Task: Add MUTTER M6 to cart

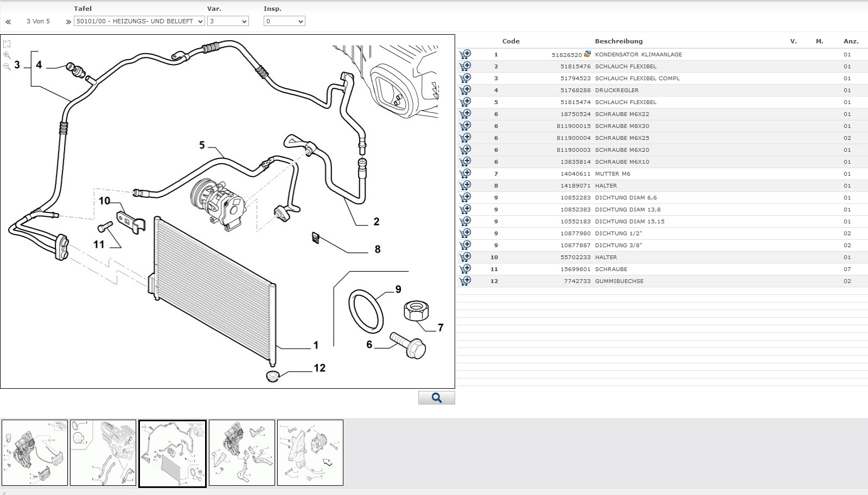Action: click(465, 173)
